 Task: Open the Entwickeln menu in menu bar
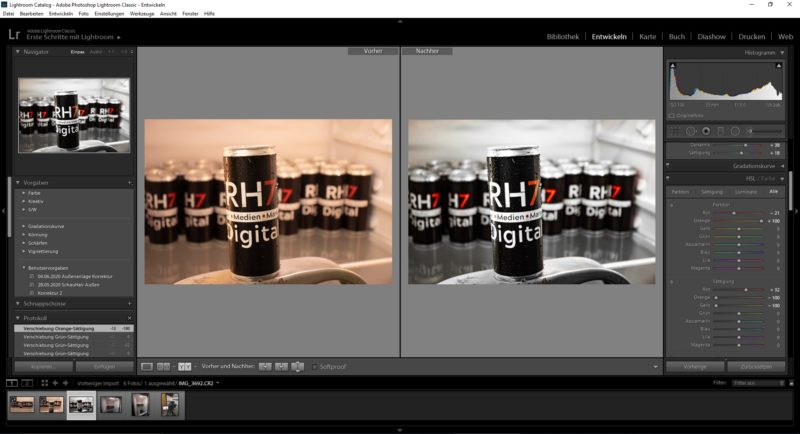click(61, 14)
